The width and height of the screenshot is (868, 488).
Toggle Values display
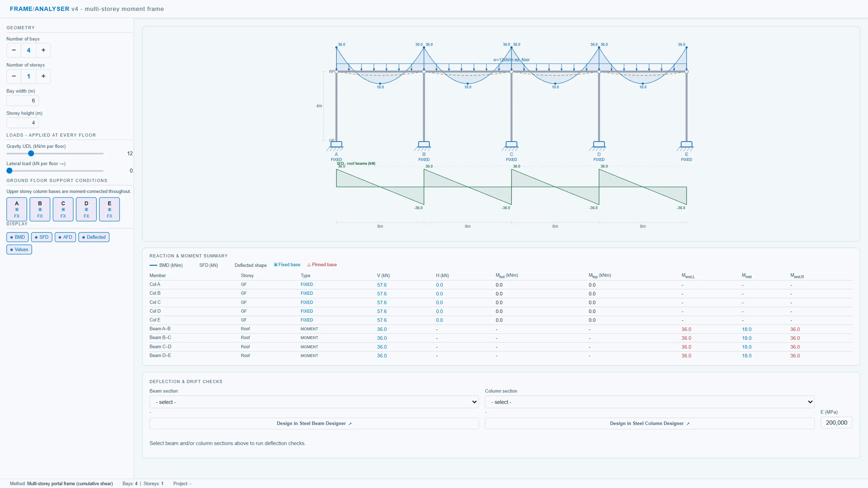19,249
